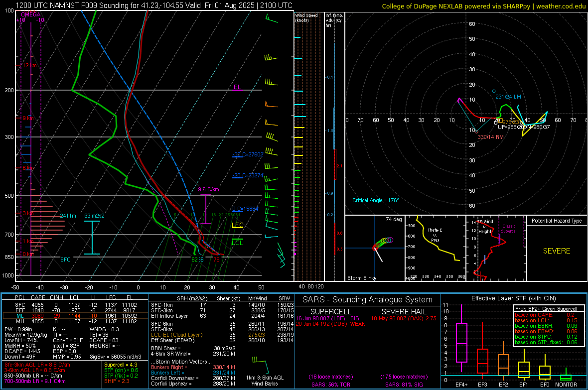Click the red 6 km height marker
This screenshot has width=588, height=390.
[28, 168]
